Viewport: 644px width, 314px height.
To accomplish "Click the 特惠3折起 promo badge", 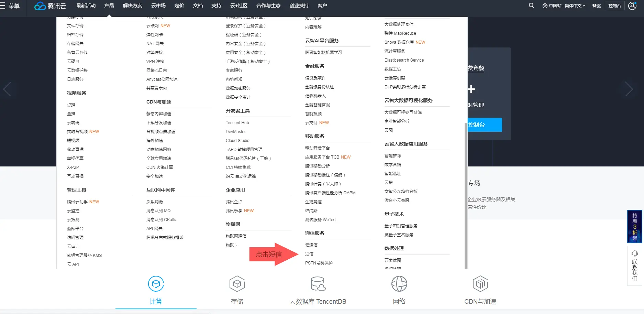I will click(635, 227).
